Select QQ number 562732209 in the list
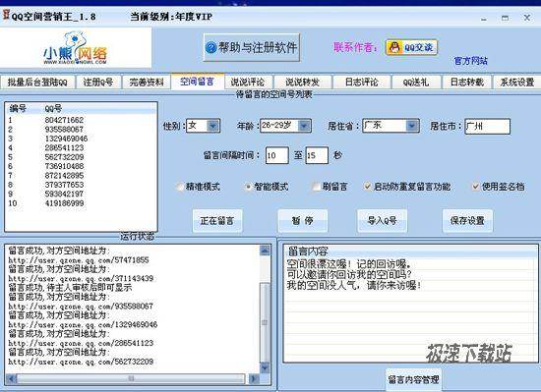Image resolution: width=541 pixels, height=392 pixels. 81,157
